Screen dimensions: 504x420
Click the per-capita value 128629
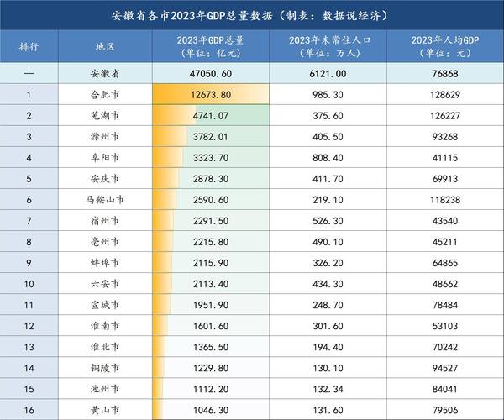(x=445, y=95)
